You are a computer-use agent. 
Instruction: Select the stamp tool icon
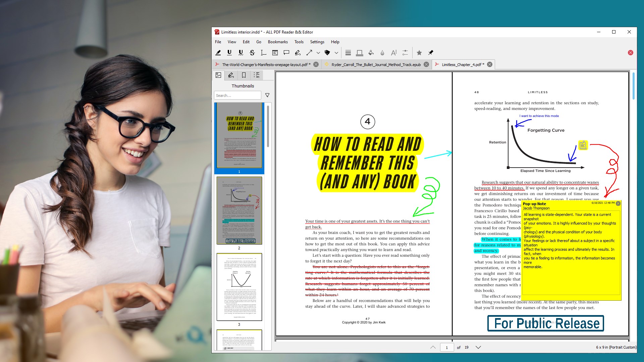[327, 53]
